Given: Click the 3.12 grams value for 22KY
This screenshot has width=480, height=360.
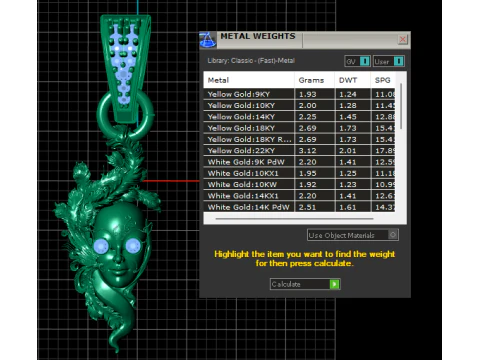Looking at the screenshot, I should tap(307, 151).
